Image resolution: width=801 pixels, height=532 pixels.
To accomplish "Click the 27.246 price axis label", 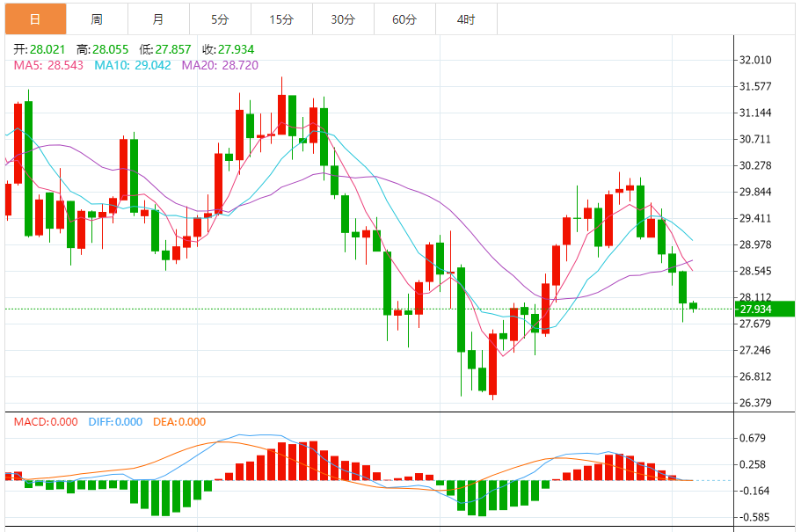I will click(x=755, y=350).
